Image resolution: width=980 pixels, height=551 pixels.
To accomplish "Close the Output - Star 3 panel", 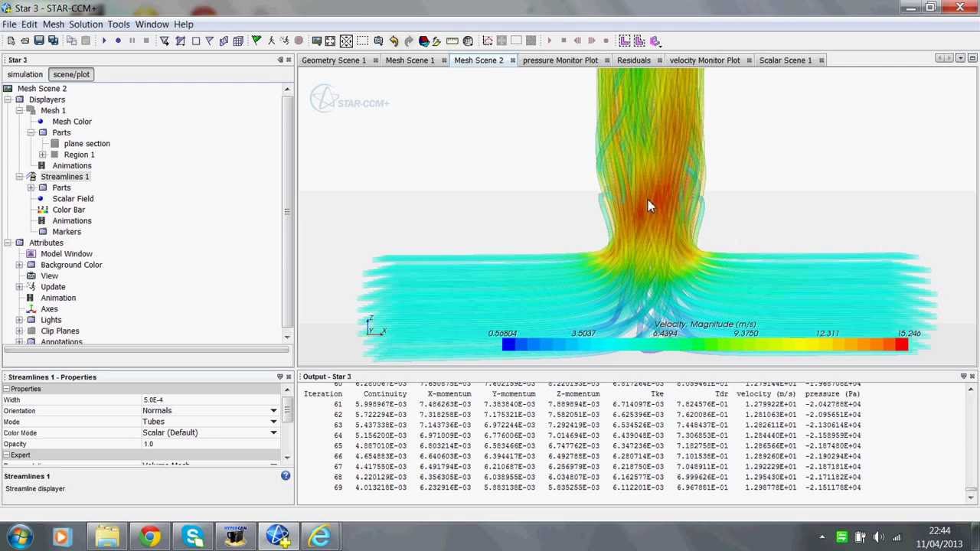I will tap(972, 377).
